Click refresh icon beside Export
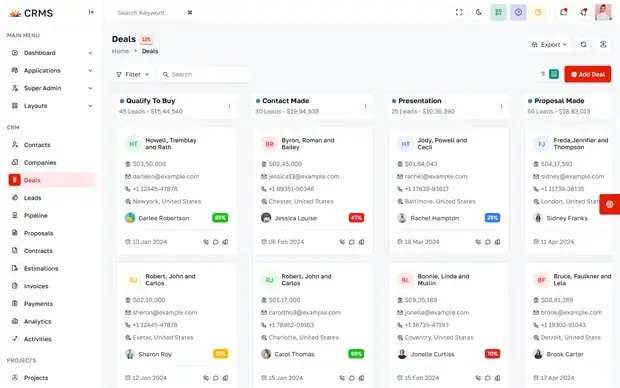Screen dimensions: 620x388 [x=583, y=45]
